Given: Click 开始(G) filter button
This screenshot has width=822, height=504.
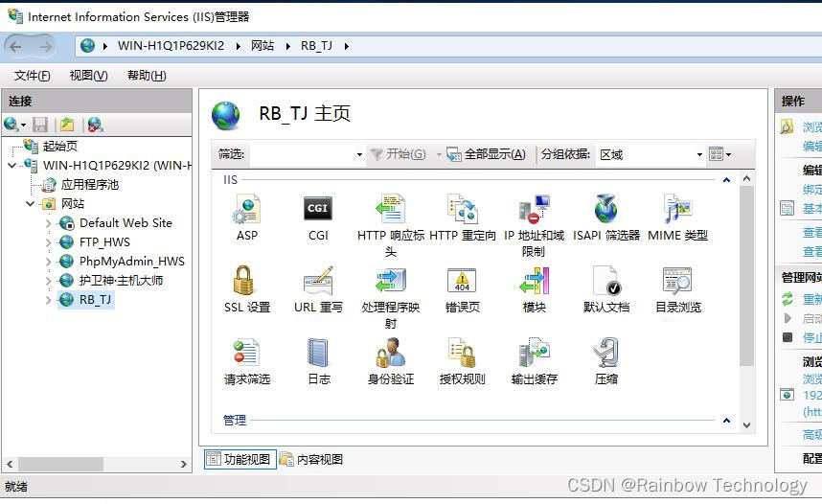Looking at the screenshot, I should coord(398,154).
